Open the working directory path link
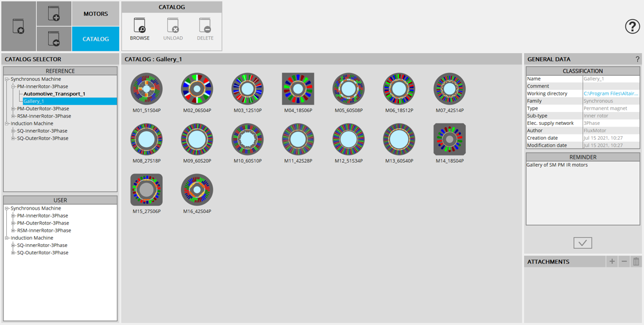Viewport: 644px width, 325px height. tap(611, 93)
